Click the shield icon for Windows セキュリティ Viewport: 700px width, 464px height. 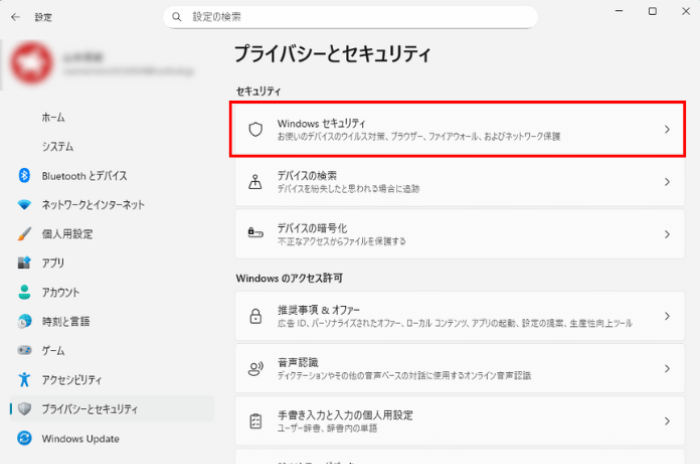255,129
